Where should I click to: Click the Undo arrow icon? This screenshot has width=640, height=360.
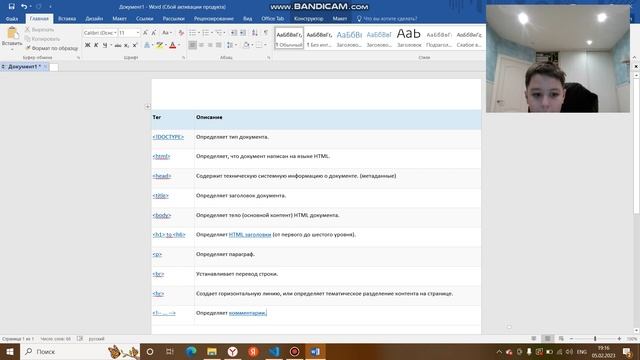[x=24, y=6]
